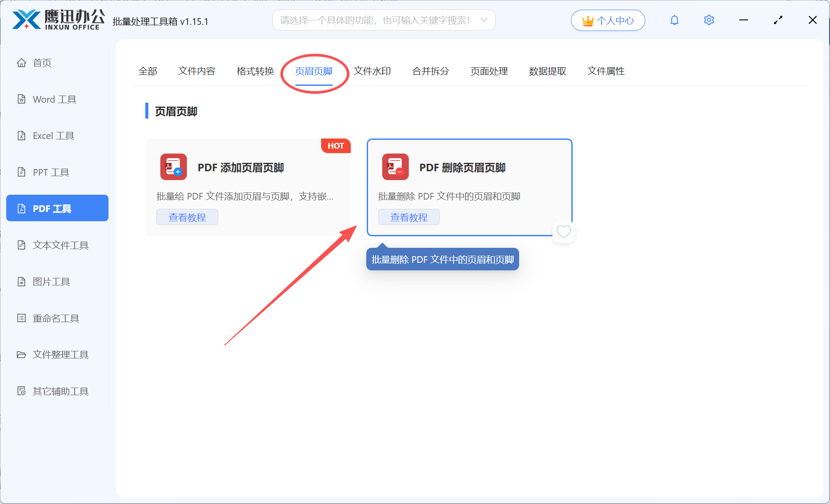Screen dimensions: 830x504
Task: Open settings via the gear icon
Action: click(709, 20)
